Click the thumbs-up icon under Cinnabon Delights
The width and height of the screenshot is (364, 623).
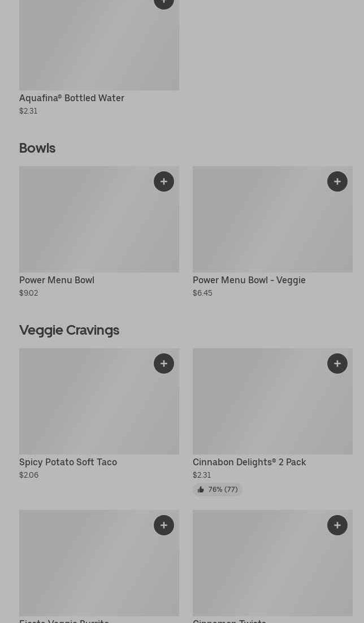(x=201, y=490)
